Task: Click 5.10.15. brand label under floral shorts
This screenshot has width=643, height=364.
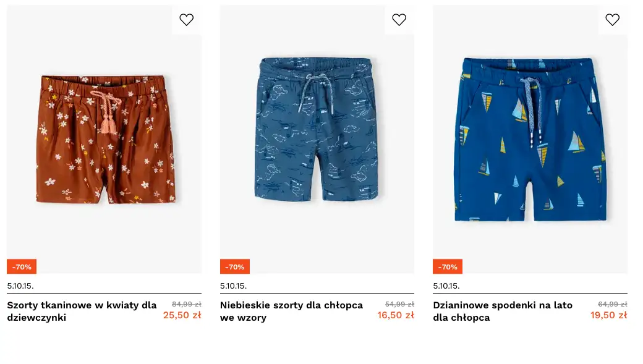Action: point(20,286)
